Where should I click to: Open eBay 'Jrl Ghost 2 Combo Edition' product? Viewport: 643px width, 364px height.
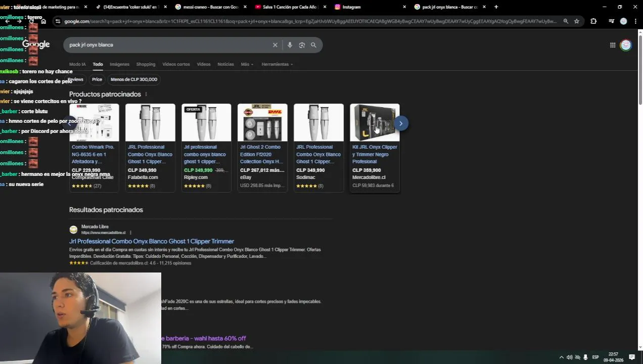(x=262, y=154)
